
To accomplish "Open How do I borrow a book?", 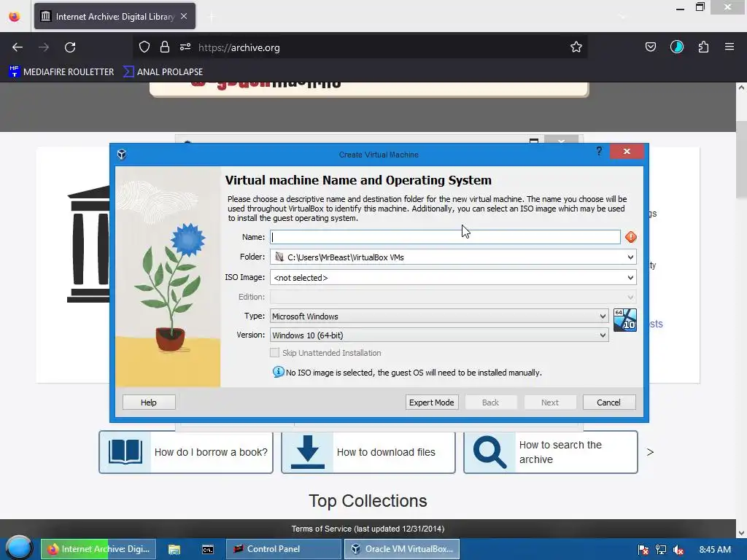I will pos(211,452).
